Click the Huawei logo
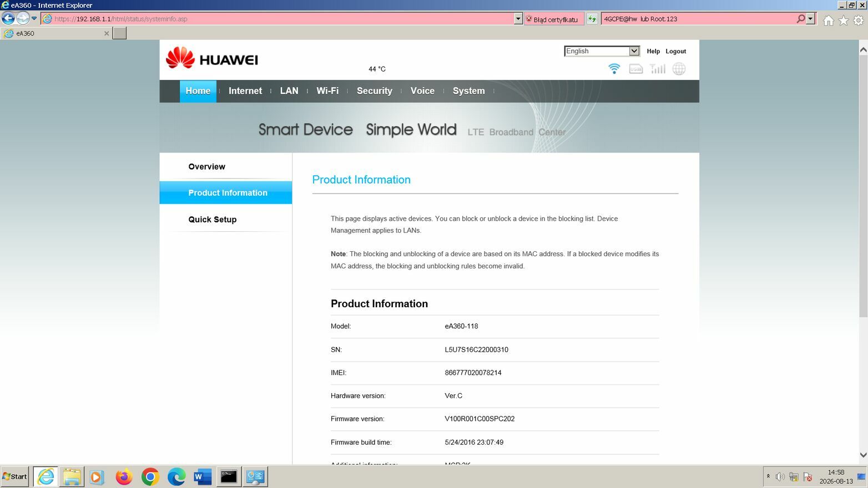 coord(212,58)
